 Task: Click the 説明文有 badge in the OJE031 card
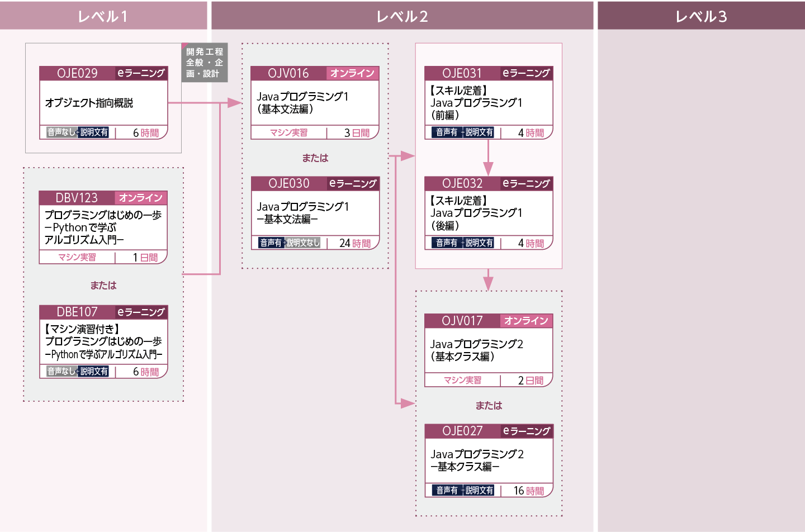[x=479, y=132]
